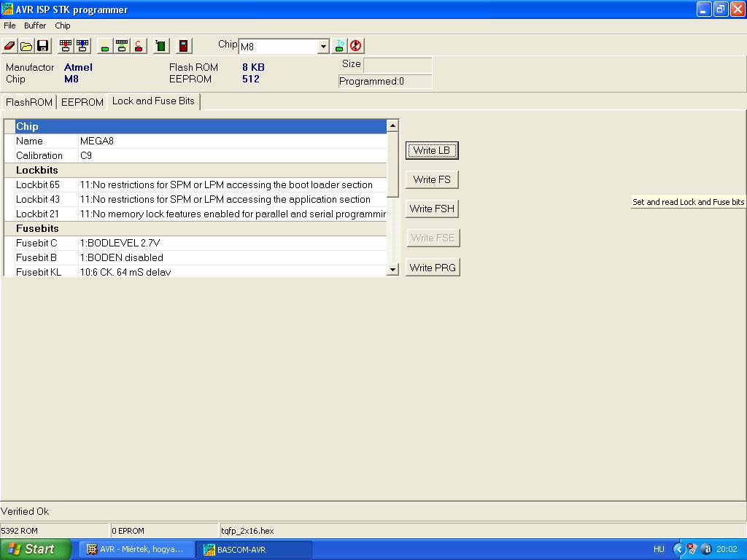Select Fusebit KL value 10:6 CK, 64 mS delay

[x=233, y=271]
